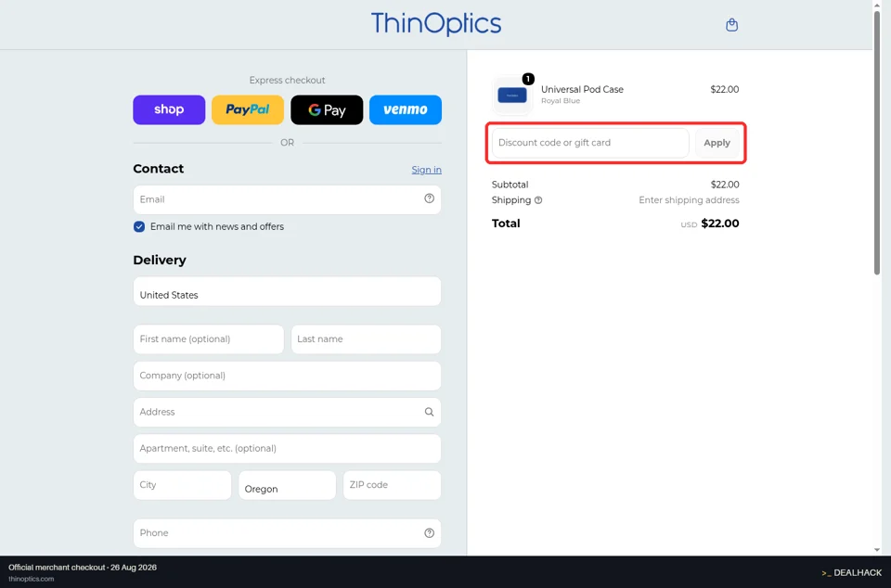This screenshot has width=891, height=588.
Task: Click the scrollbar down arrow
Action: tap(877, 550)
